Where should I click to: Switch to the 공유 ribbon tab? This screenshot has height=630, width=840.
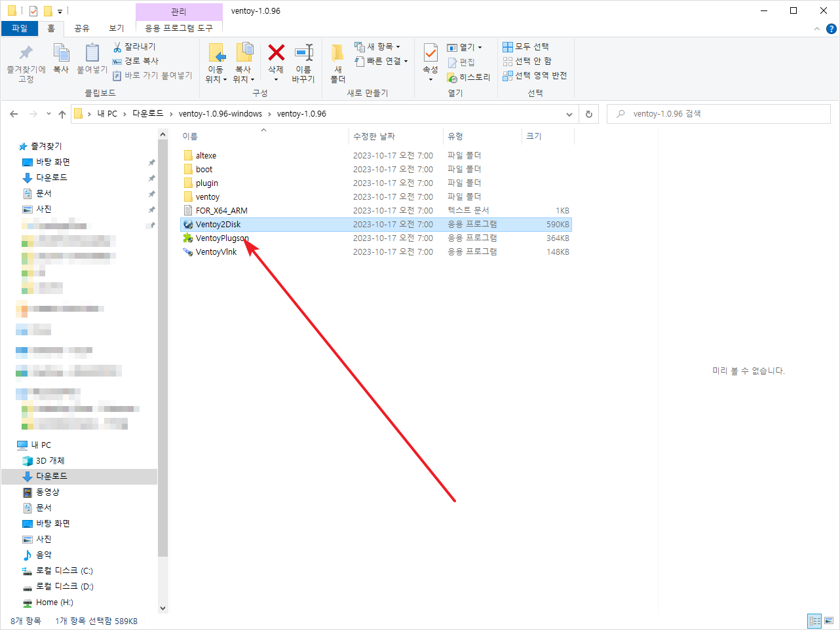(82, 28)
